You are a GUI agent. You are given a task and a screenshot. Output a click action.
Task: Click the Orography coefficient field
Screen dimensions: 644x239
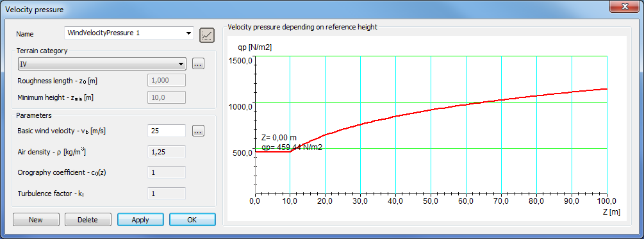(167, 172)
